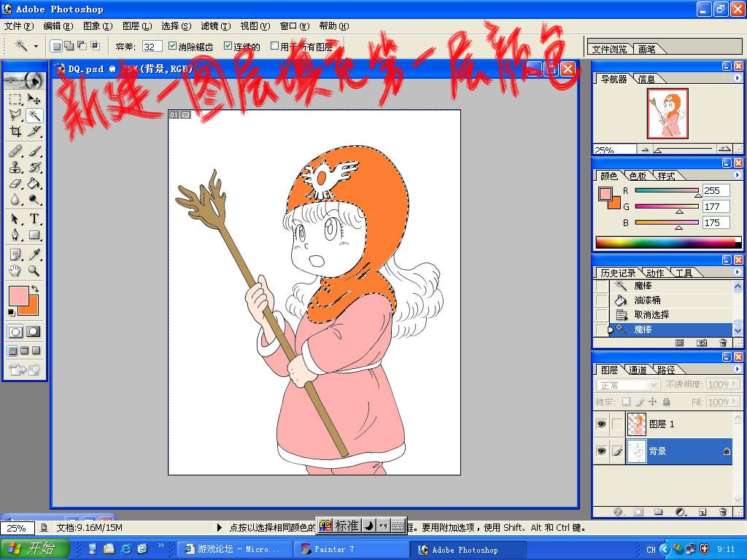Switch to 游戏论坛 browser window in taskbar
The width and height of the screenshot is (747, 560).
[x=233, y=549]
